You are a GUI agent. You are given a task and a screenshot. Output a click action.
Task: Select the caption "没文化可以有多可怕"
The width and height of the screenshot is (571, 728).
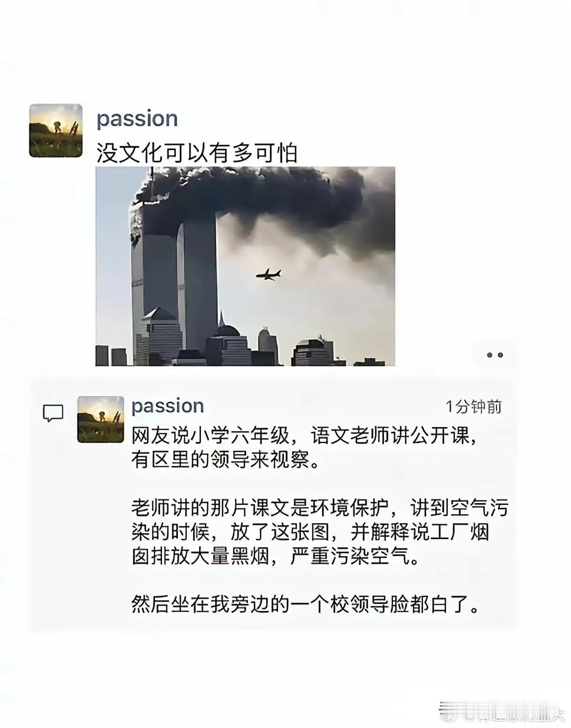[x=197, y=153]
